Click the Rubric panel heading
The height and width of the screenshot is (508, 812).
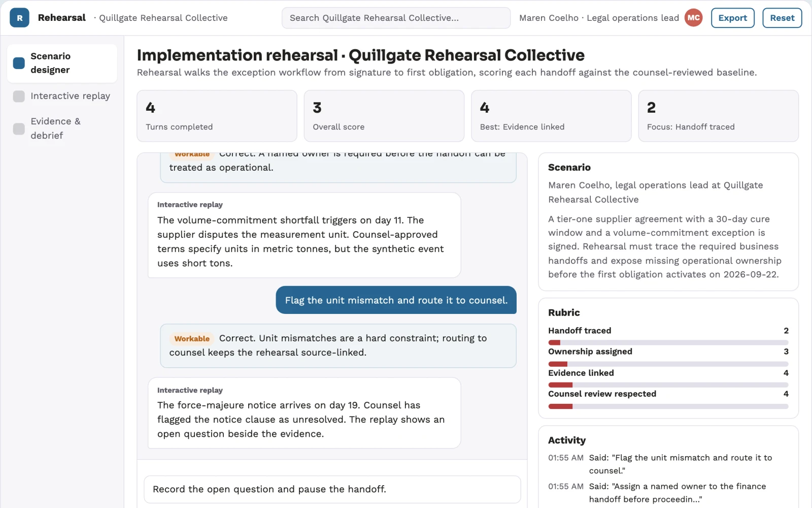click(564, 313)
